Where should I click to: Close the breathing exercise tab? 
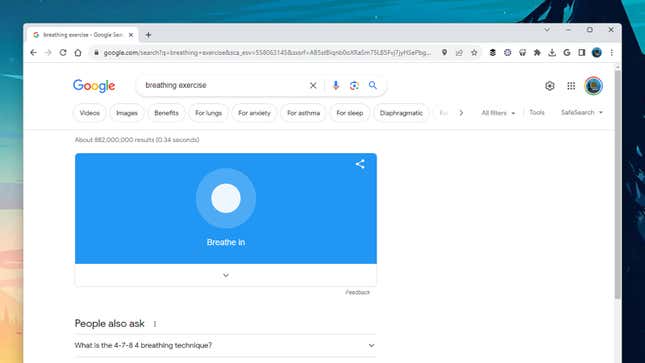pos(131,35)
